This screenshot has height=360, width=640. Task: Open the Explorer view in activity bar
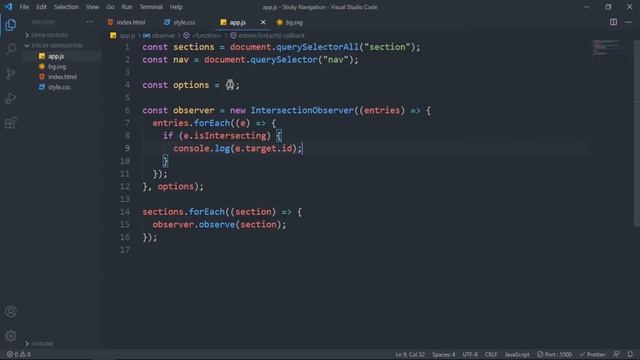[x=11, y=25]
